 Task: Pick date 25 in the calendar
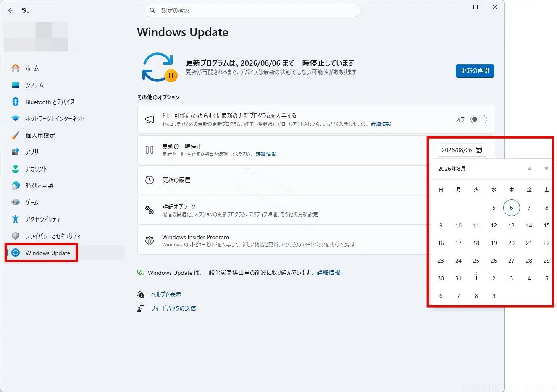pos(476,261)
